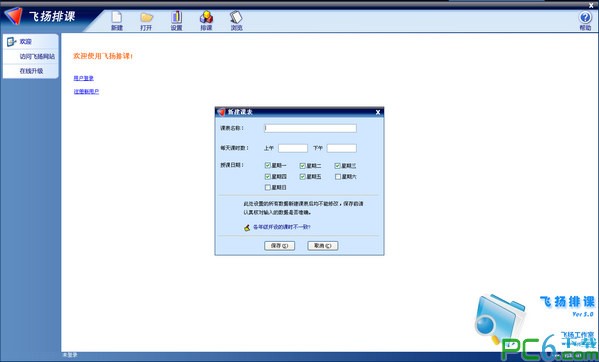The height and width of the screenshot is (362, 599).
Task: Open the 设置 settings toolbar icon
Action: pos(176,17)
